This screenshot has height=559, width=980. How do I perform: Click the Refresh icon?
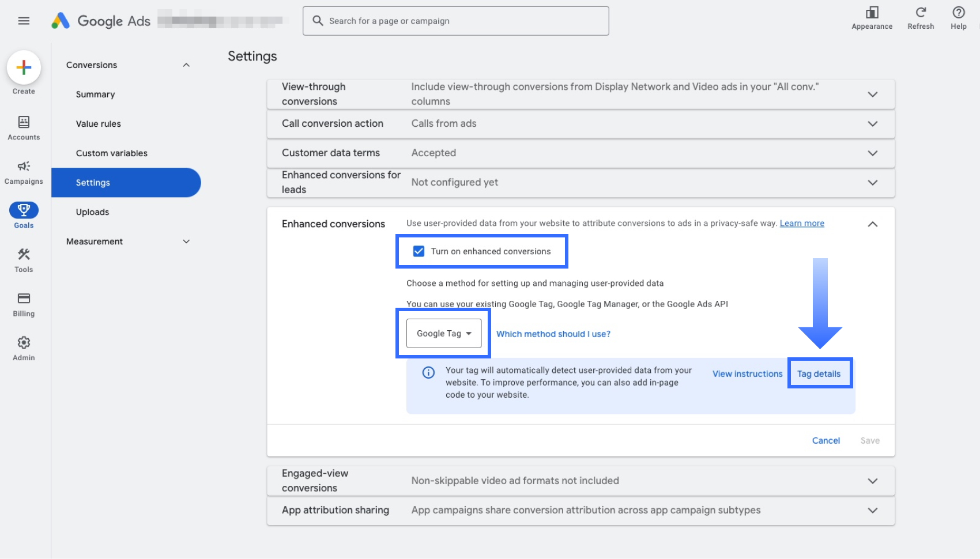[x=921, y=13]
